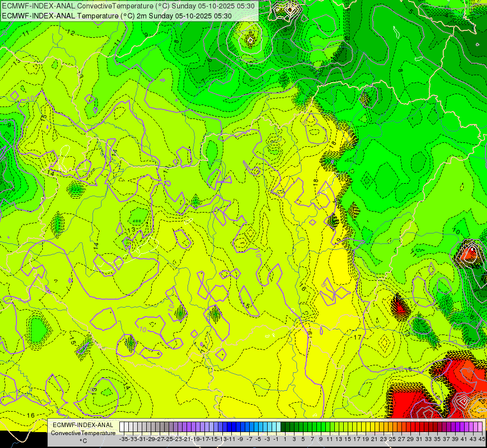The image size is (487, 448).
Task: Click legend value '-9'
Action: click(240, 440)
